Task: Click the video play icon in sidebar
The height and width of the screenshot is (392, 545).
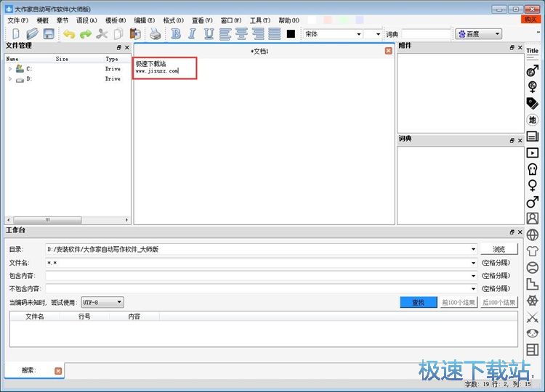Action: pos(532,152)
